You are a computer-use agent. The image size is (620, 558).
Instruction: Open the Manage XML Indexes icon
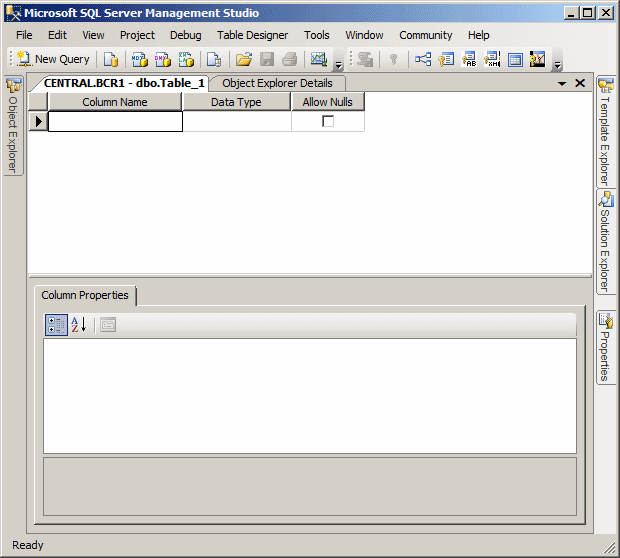pos(492,59)
